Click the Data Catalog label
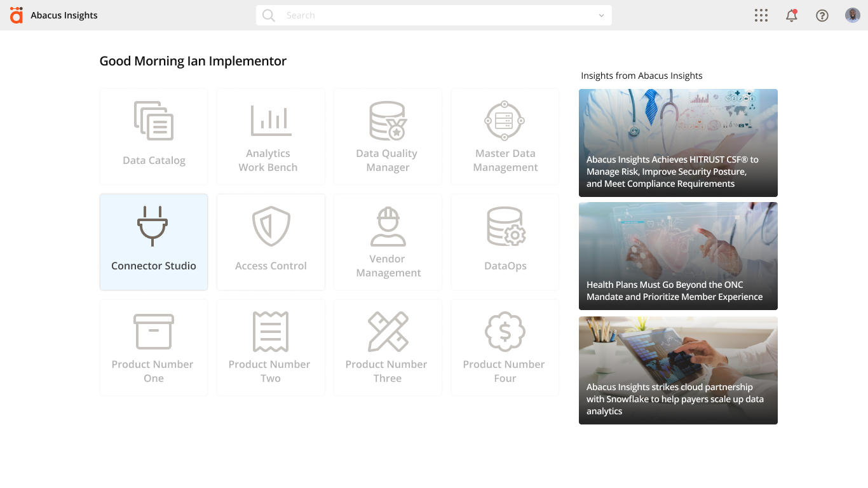The image size is (868, 488). pyautogui.click(x=154, y=160)
